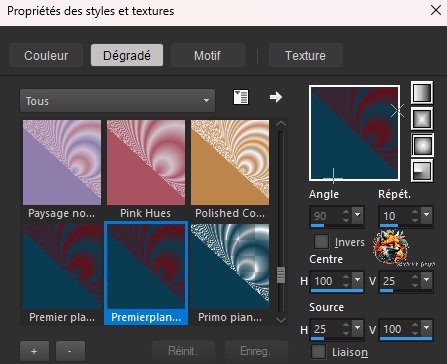
Task: Click the Répét. input field showing 10
Action: coord(395,216)
